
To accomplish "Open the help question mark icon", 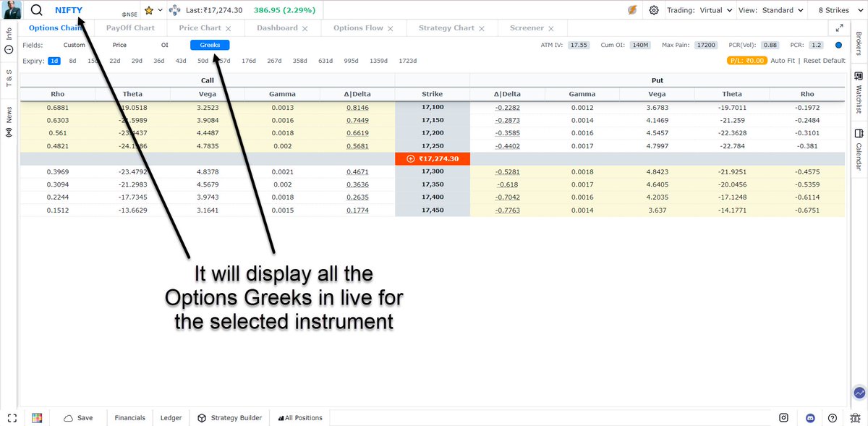I will tap(833, 418).
